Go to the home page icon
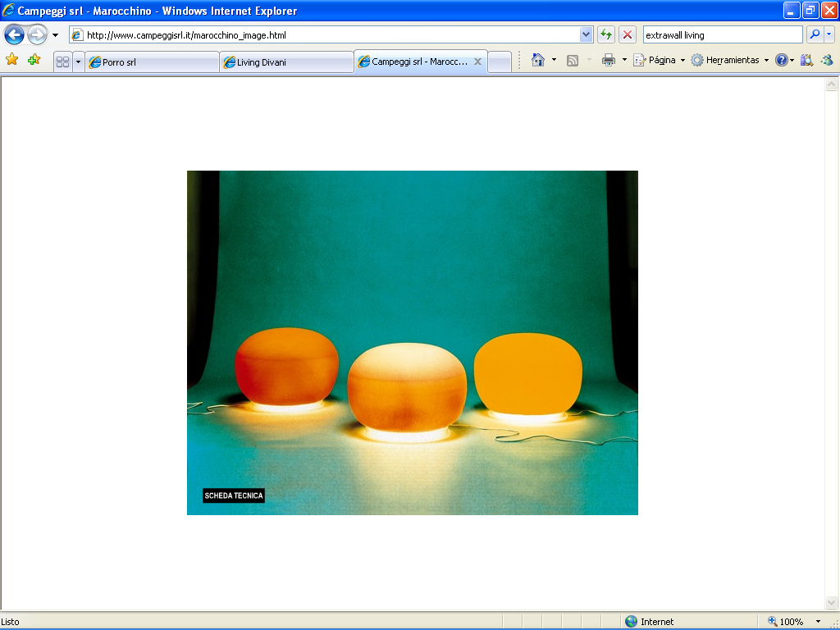Viewport: 840px width, 630px height. [x=538, y=60]
